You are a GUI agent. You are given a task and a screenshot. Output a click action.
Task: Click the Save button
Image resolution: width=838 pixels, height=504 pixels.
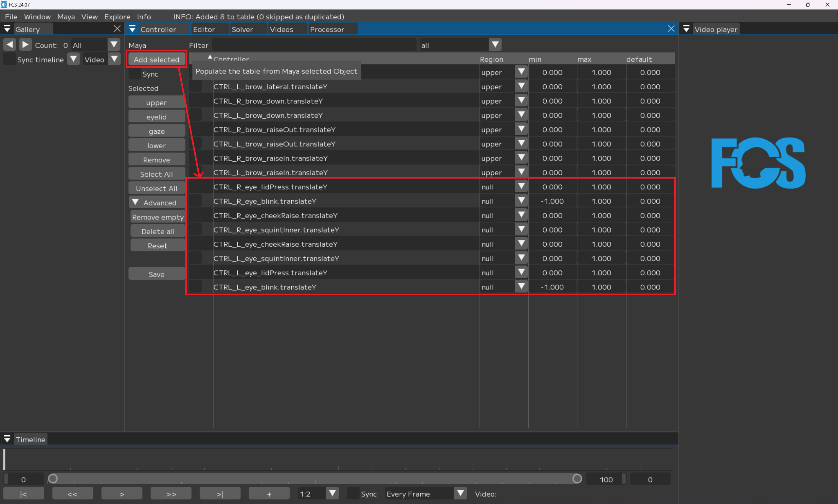click(156, 274)
